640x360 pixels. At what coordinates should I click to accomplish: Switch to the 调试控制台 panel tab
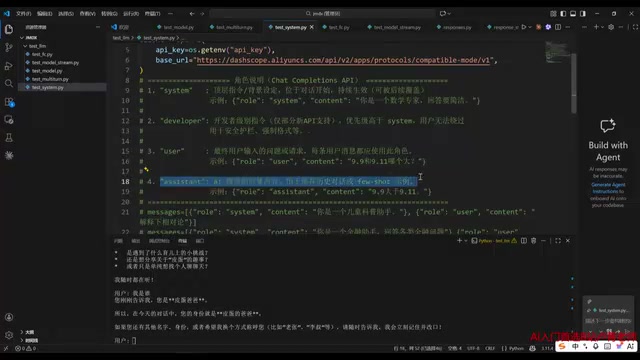click(159, 241)
